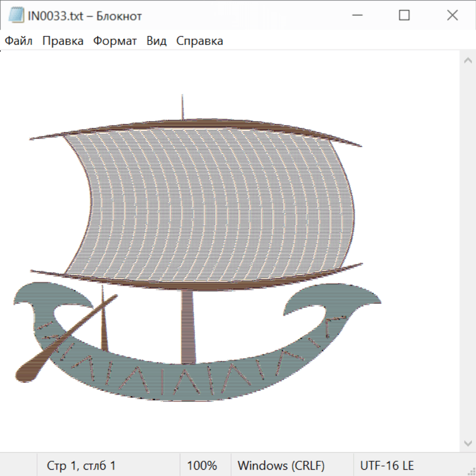This screenshot has height=476, width=476.
Task: Click the scrollbar down arrow
Action: pyautogui.click(x=468, y=443)
